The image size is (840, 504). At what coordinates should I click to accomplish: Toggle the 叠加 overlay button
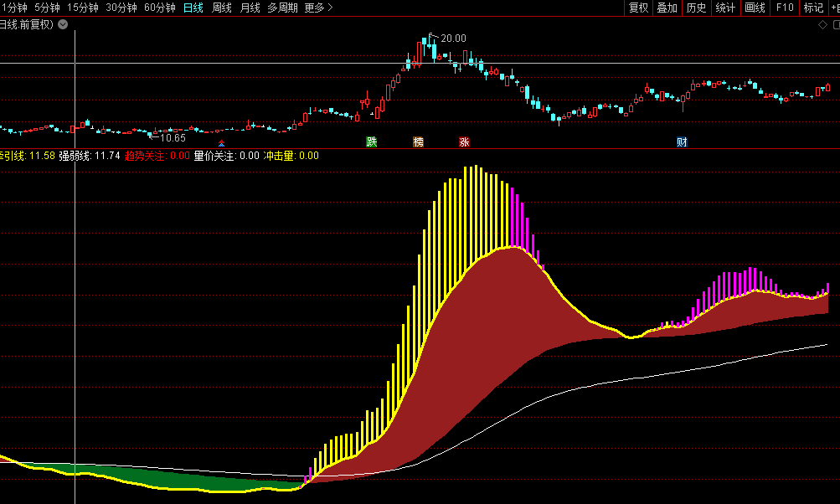point(667,8)
